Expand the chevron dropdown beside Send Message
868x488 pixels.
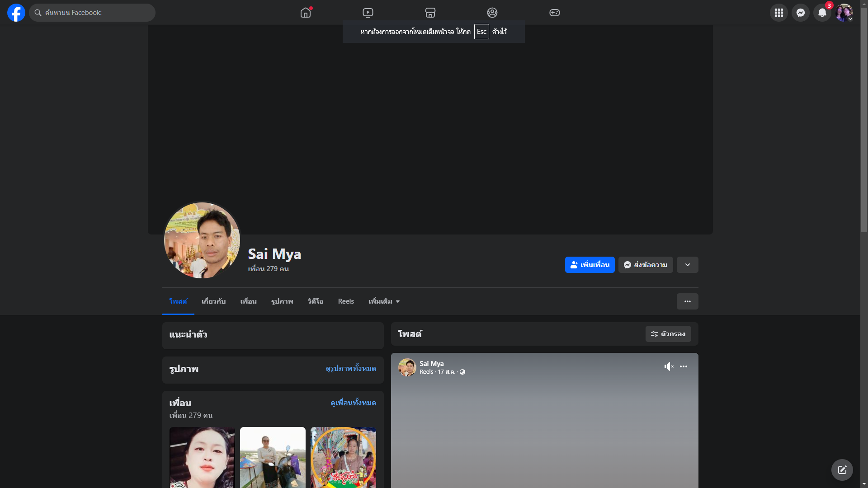pyautogui.click(x=688, y=265)
